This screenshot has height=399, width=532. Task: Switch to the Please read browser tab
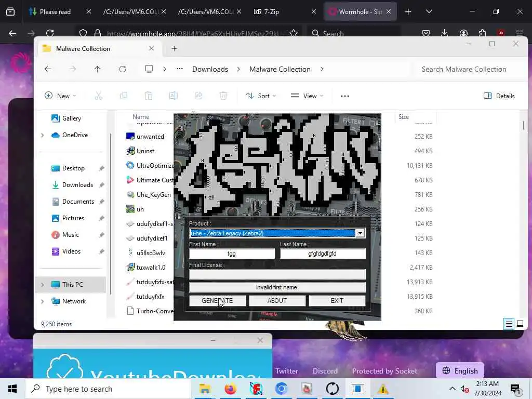pos(55,12)
